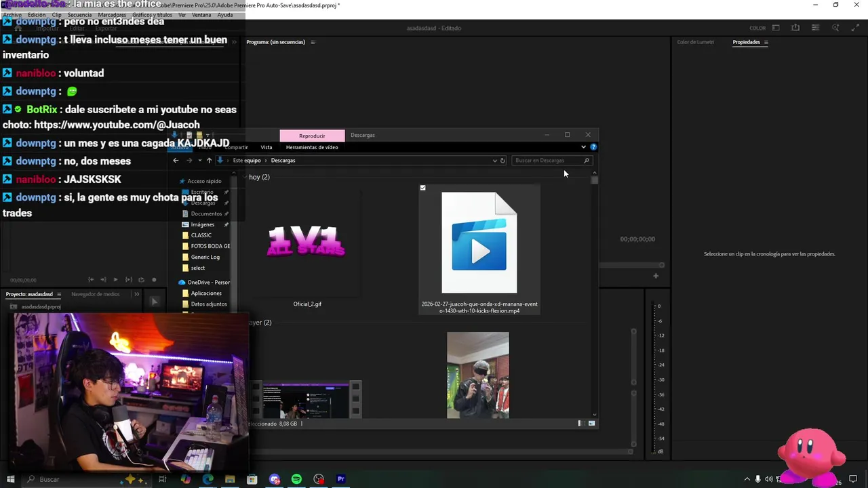
Task: Open the Datos adjuntos folder under OneDrive
Action: click(208, 304)
